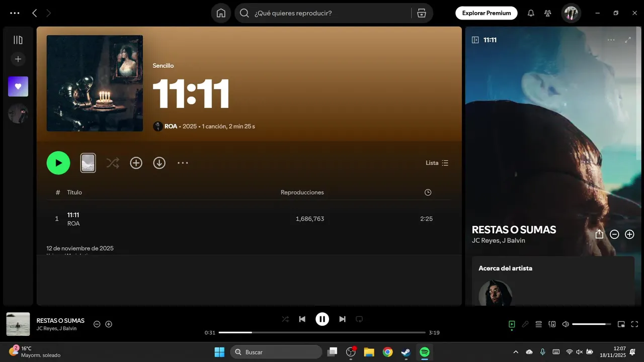Toggle the repeat control in the player
The height and width of the screenshot is (362, 644).
coord(359,319)
